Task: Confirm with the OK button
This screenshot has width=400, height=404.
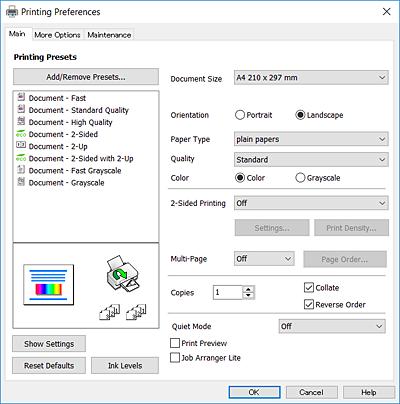Action: (x=254, y=392)
